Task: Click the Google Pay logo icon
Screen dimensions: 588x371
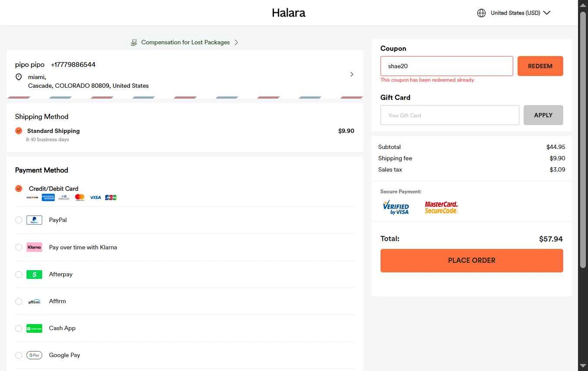Action: tap(34, 355)
